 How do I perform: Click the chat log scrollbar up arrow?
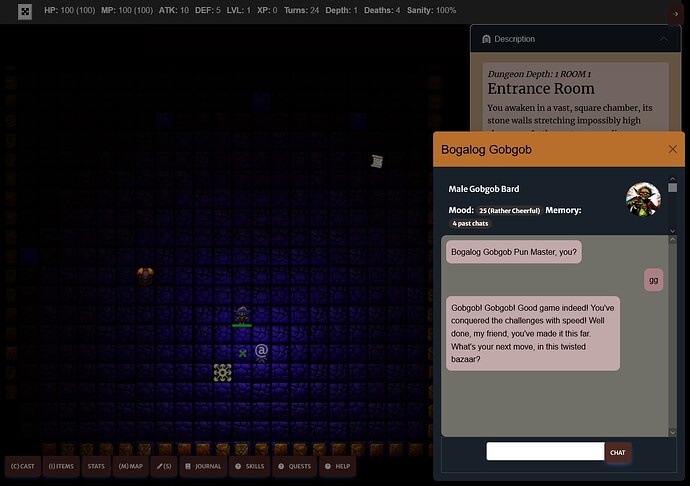coord(672,240)
